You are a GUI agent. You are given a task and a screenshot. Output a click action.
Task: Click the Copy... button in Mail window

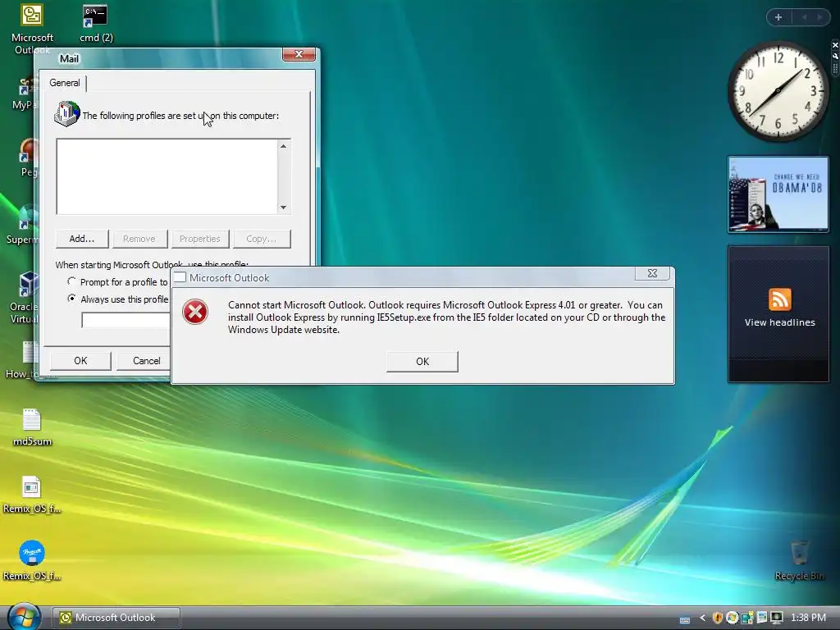pyautogui.click(x=262, y=239)
